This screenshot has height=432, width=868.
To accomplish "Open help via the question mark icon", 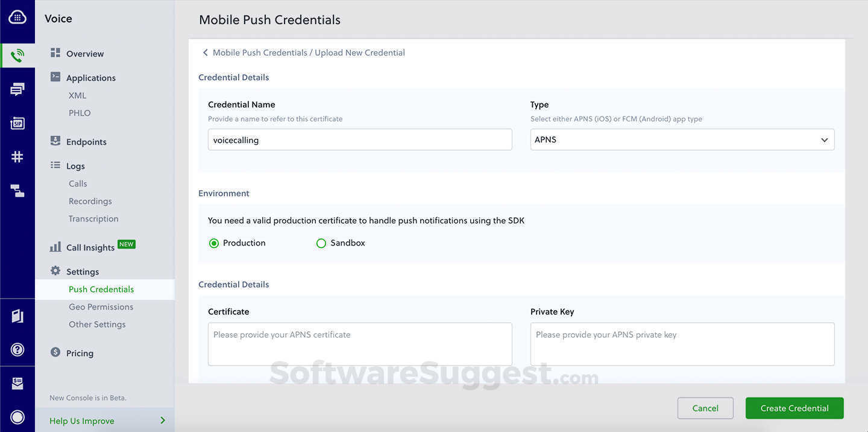I will click(x=17, y=349).
